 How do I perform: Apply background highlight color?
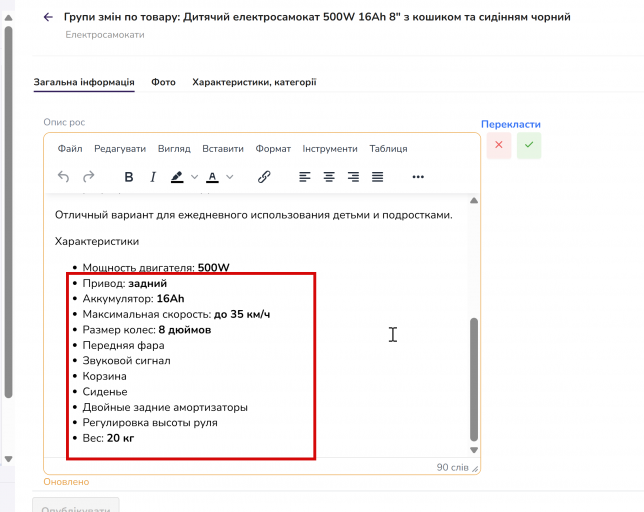tap(177, 177)
